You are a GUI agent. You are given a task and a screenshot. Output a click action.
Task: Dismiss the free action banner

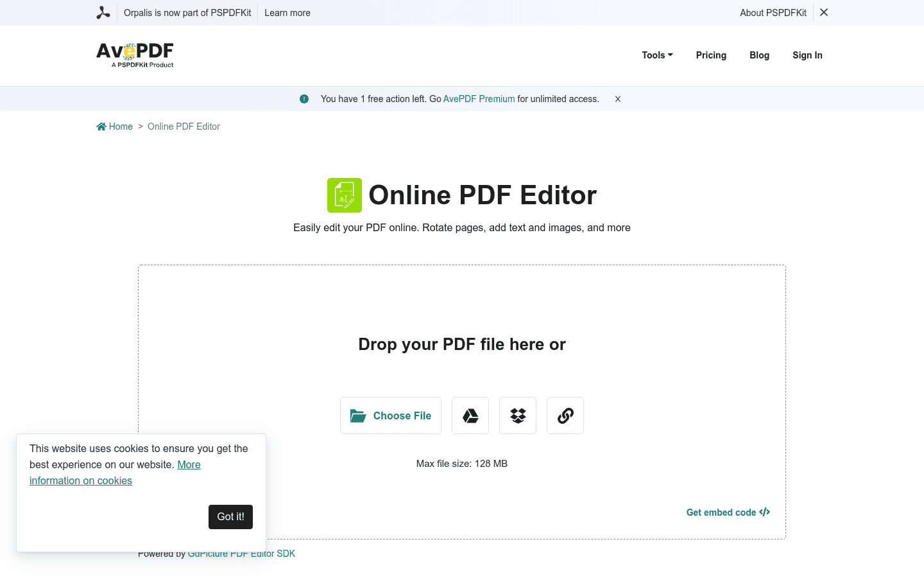coord(617,99)
